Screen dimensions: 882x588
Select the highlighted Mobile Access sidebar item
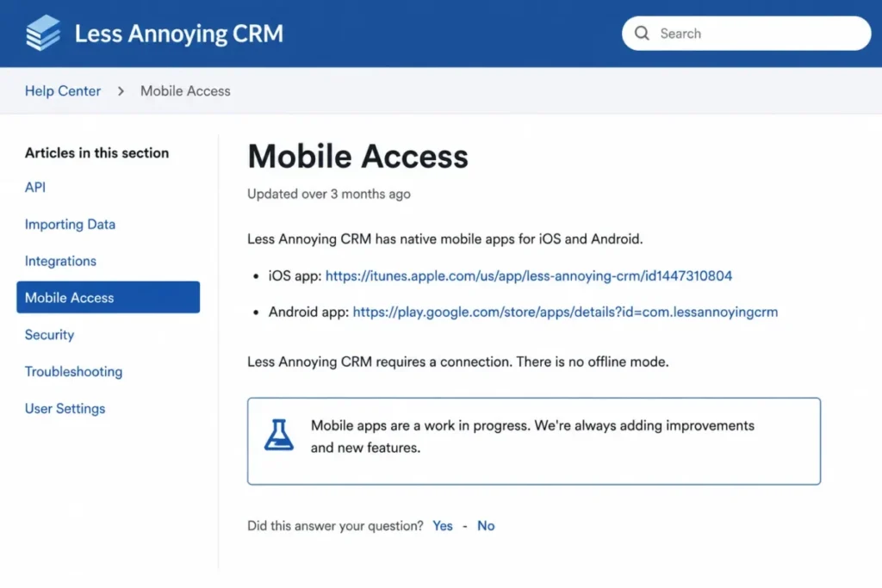pyautogui.click(x=108, y=297)
